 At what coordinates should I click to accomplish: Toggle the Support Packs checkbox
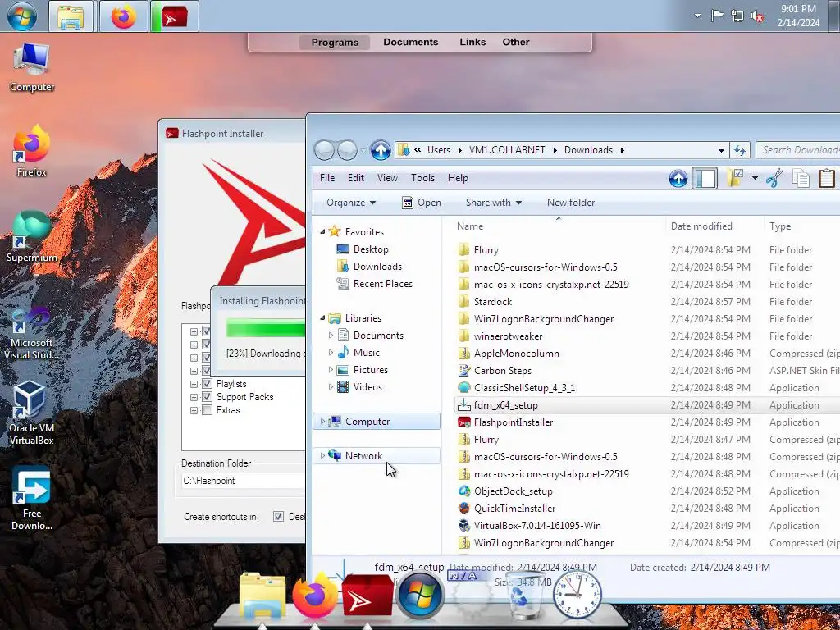click(x=207, y=397)
